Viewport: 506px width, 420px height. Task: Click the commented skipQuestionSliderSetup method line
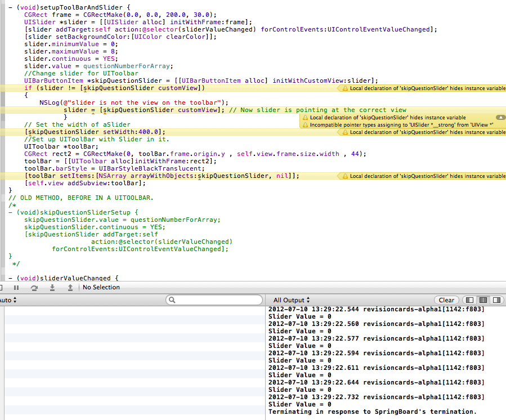point(73,212)
